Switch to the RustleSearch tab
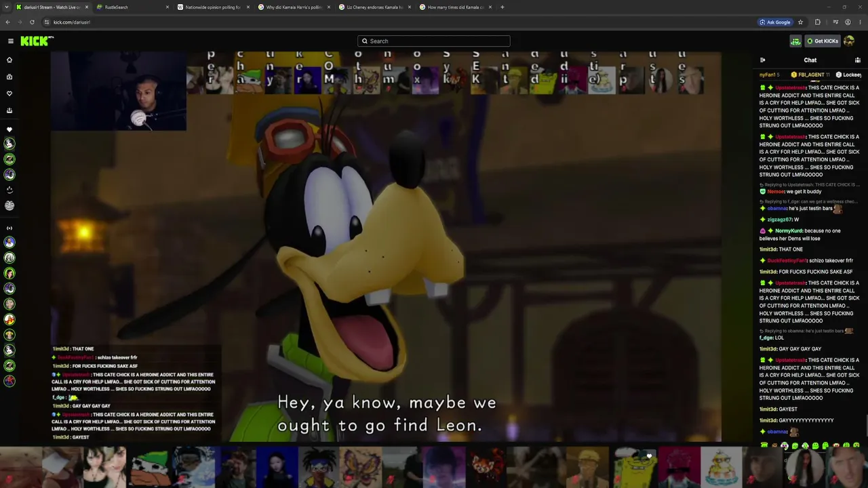 (133, 7)
